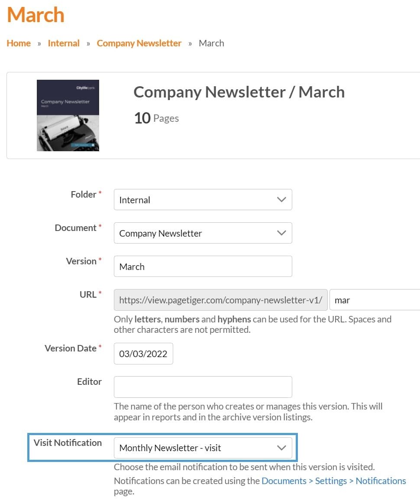The image size is (420, 504).
Task: Click the greyed-out pagetiger URL prefix box
Action: coord(220,300)
